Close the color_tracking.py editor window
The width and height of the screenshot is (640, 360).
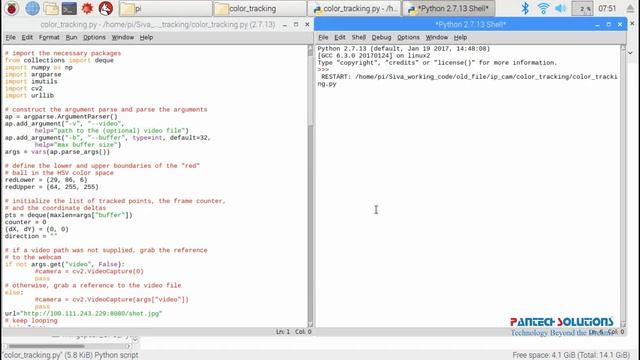307,24
